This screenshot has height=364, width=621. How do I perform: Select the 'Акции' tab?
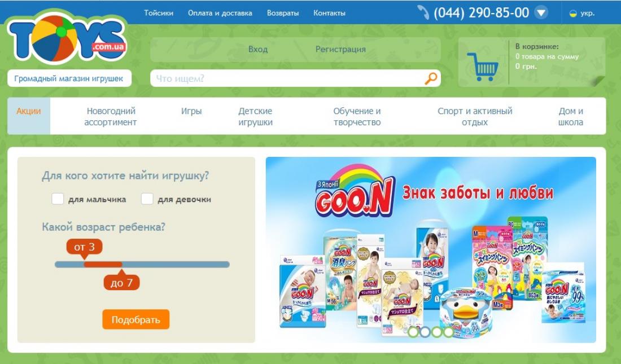point(29,111)
